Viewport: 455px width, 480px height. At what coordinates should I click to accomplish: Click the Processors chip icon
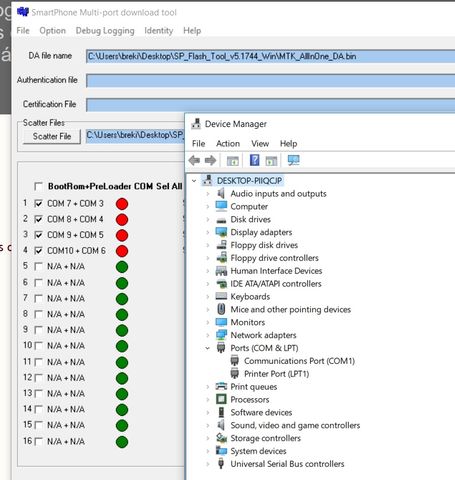221,399
